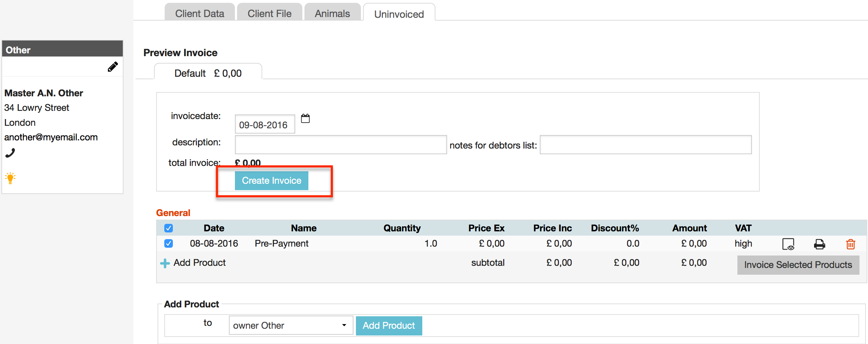
Task: Open the Client Data tab
Action: click(x=199, y=13)
